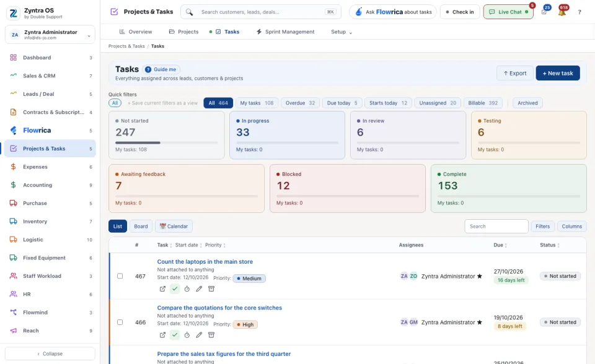Toggle the All saved view pill
The width and height of the screenshot is (595, 364).
point(115,103)
